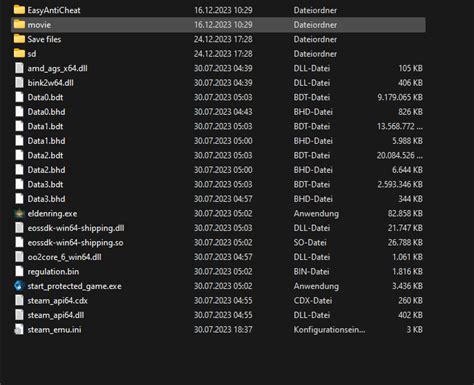Select the movie folder name
The image size is (474, 385).
coord(39,25)
